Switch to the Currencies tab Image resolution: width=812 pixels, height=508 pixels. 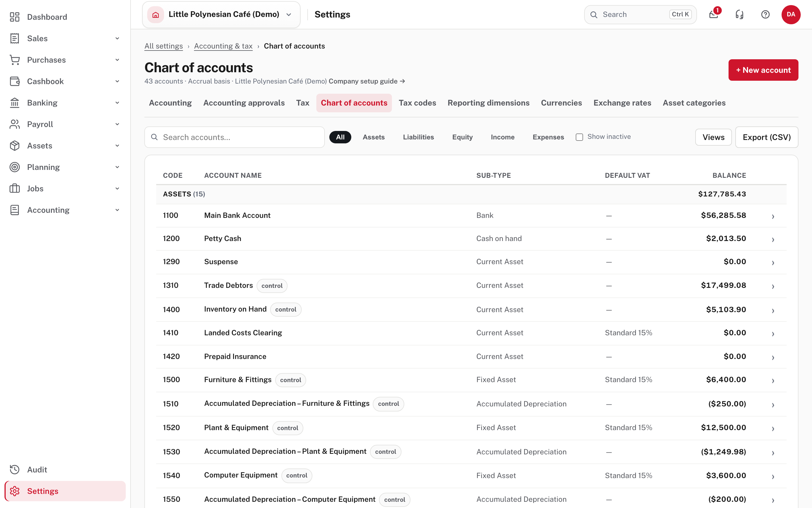(561, 103)
